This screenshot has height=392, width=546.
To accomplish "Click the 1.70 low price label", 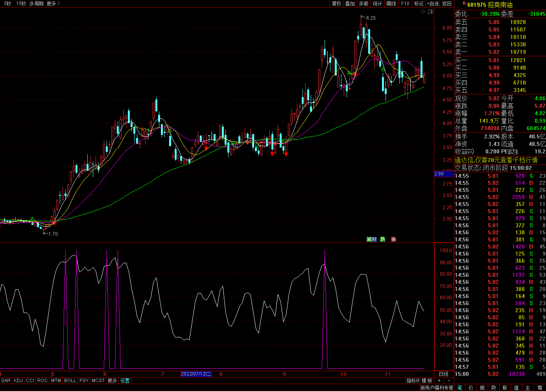I will pyautogui.click(x=53, y=234).
